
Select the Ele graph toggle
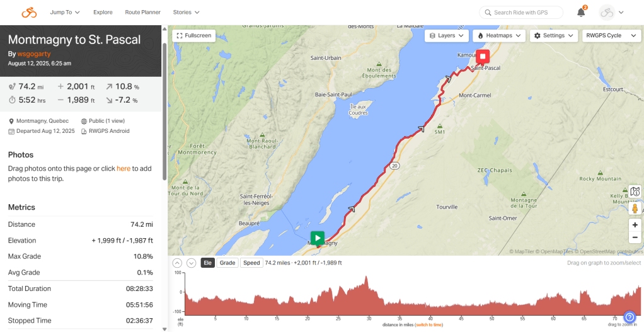click(x=207, y=263)
